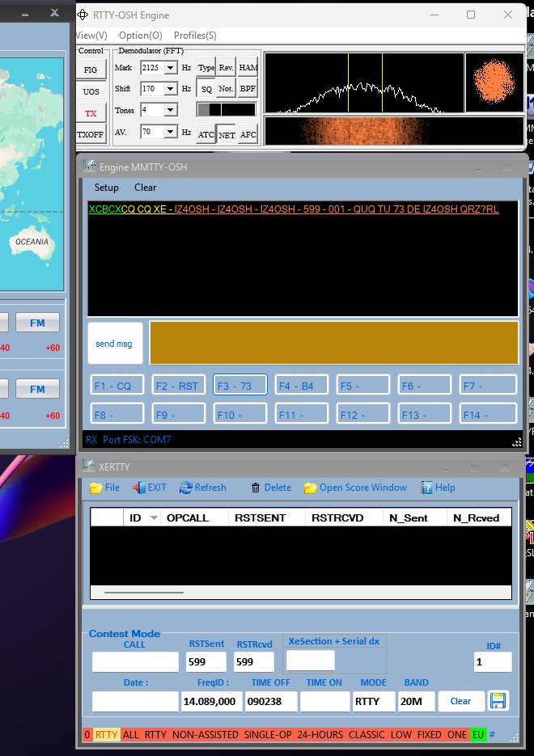Click the save floppy disk icon
The width and height of the screenshot is (534, 756).
pos(498,701)
